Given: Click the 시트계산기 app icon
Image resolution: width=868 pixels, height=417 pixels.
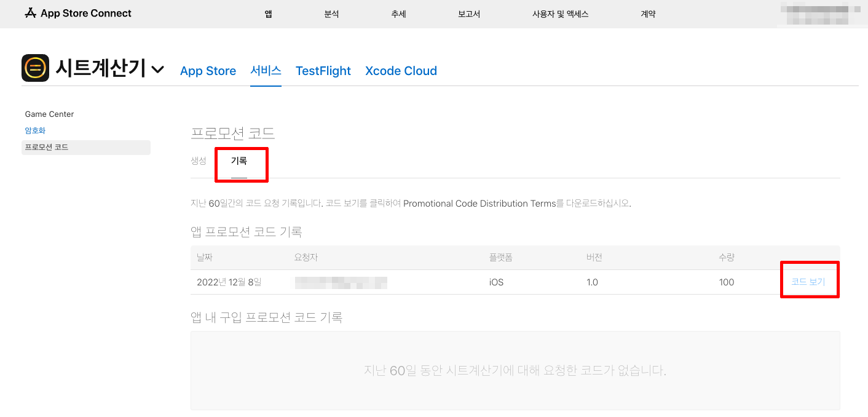Looking at the screenshot, I should click(x=35, y=68).
